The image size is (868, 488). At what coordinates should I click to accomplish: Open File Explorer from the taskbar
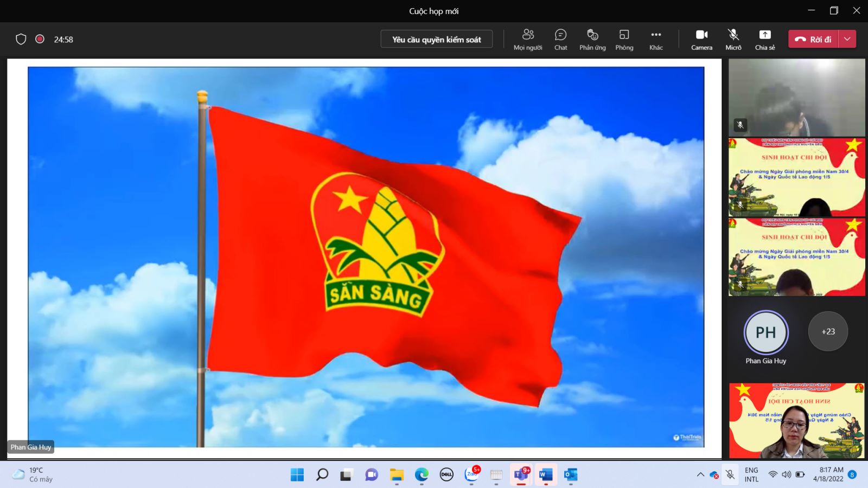coord(397,475)
